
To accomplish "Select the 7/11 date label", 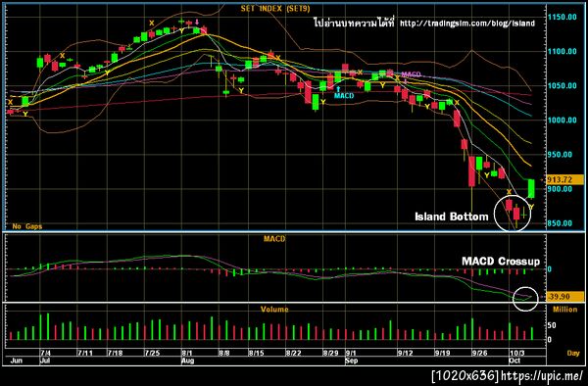I will point(84,353).
